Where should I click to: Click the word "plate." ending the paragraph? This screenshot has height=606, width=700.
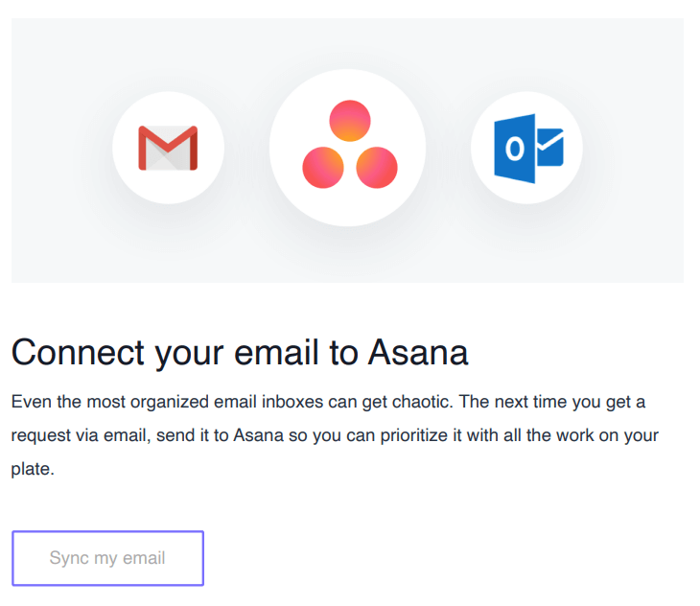(x=33, y=469)
